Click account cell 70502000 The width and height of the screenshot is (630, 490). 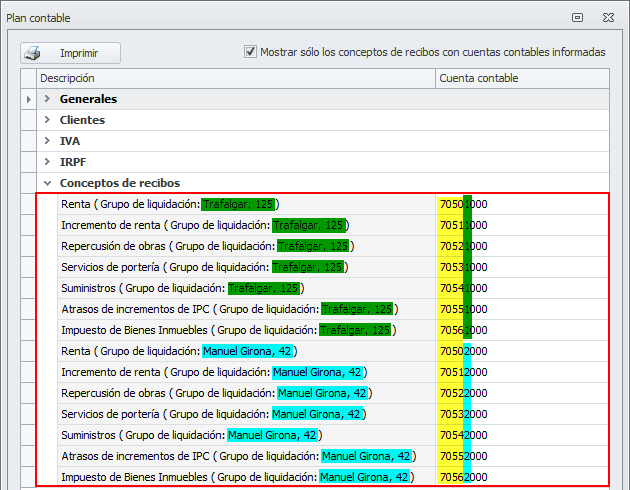(522, 351)
